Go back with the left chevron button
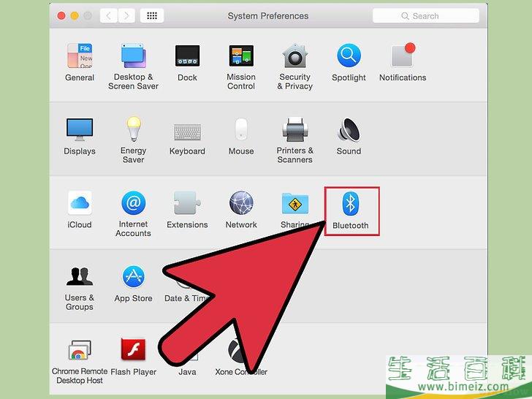This screenshot has height=399, width=532. [x=109, y=15]
